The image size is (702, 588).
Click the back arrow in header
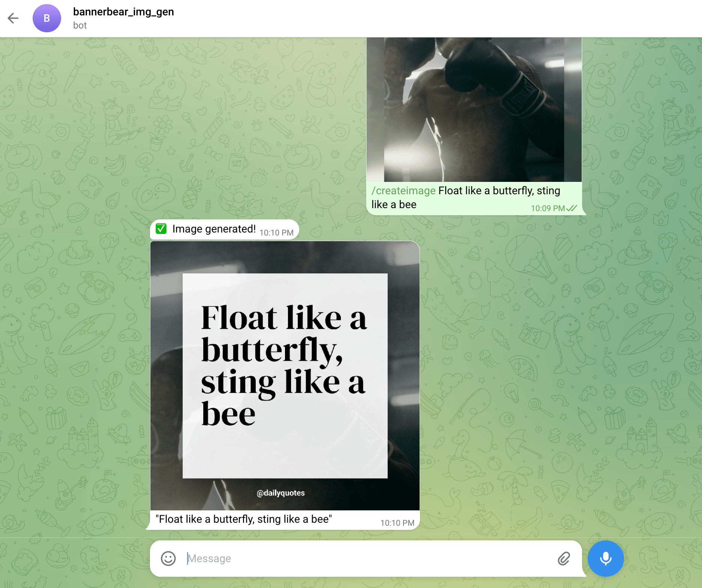tap(13, 18)
